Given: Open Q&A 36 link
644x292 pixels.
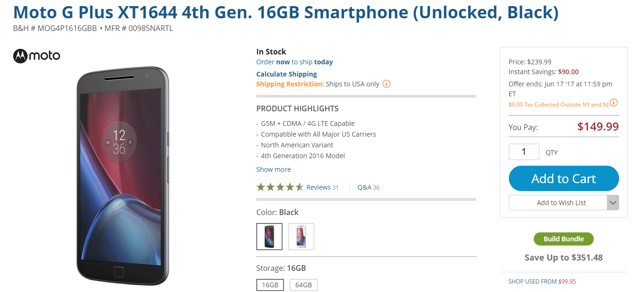Looking at the screenshot, I should point(368,187).
